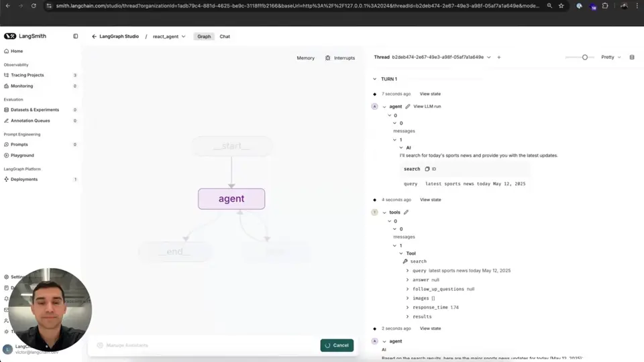Collapse the last agent step chevron
644x362 pixels.
pos(384,341)
